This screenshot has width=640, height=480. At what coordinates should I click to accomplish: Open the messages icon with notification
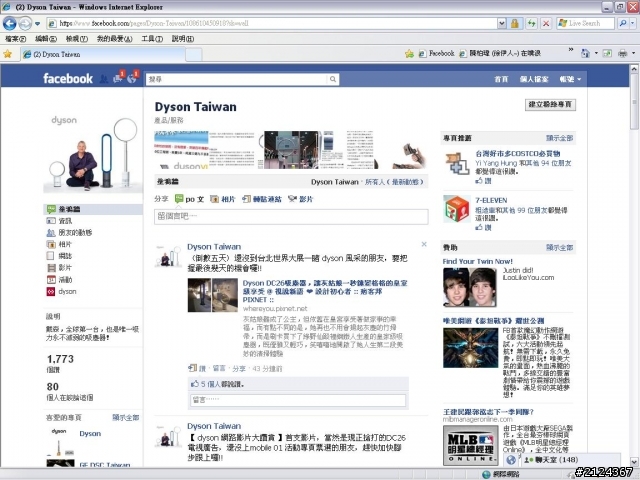[x=119, y=78]
